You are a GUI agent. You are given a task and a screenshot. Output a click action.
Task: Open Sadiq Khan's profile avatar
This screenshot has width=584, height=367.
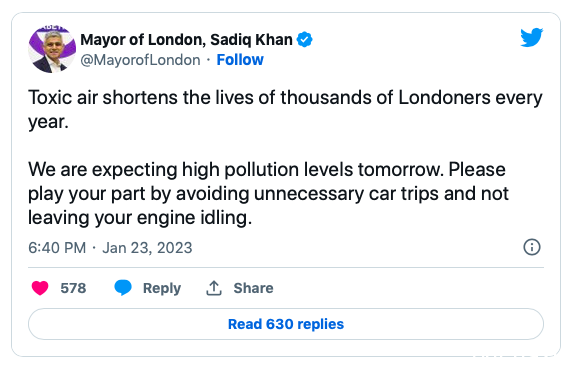(52, 49)
